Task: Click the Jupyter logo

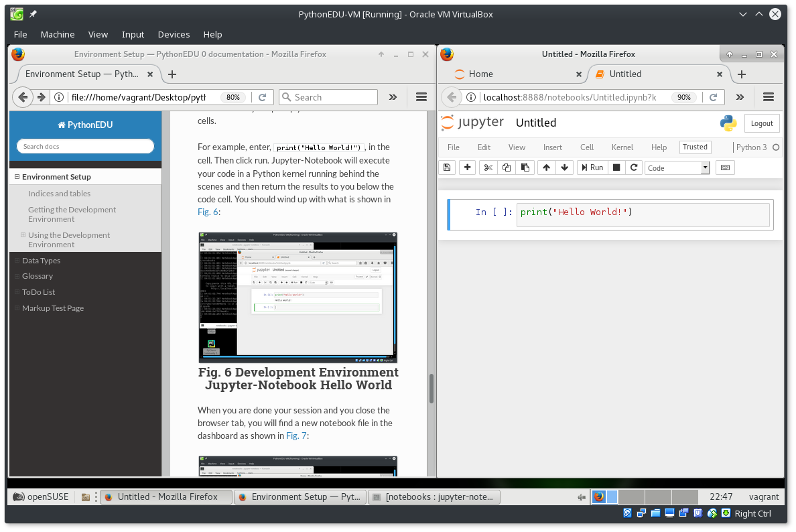Action: click(x=472, y=123)
